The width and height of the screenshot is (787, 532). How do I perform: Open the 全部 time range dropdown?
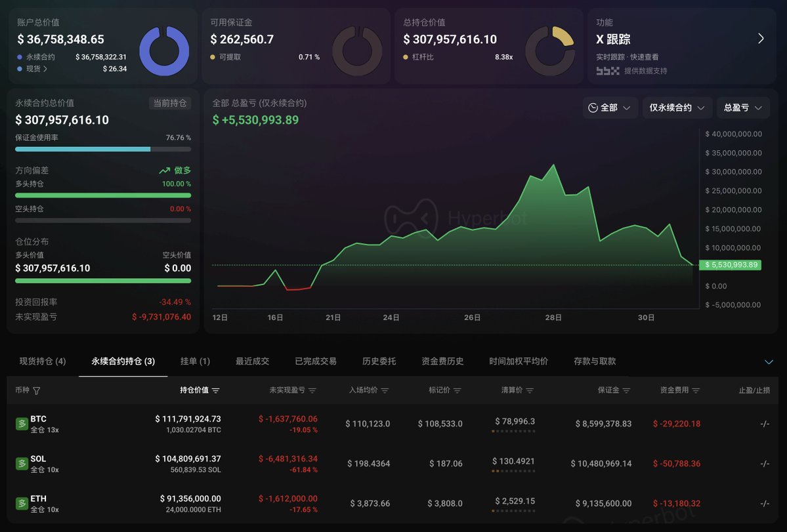tap(610, 108)
